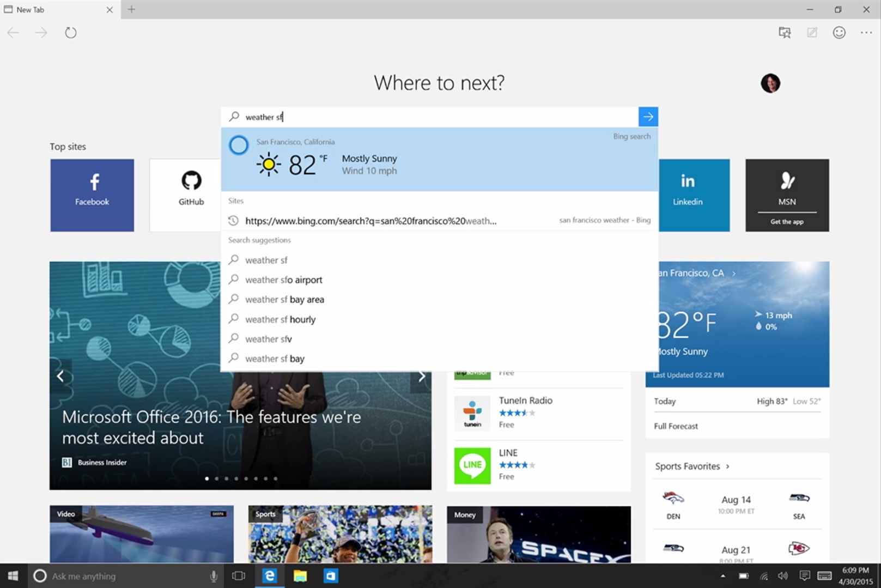The image size is (881, 588).
Task: Go to previous news slide arrow
Action: coord(60,376)
